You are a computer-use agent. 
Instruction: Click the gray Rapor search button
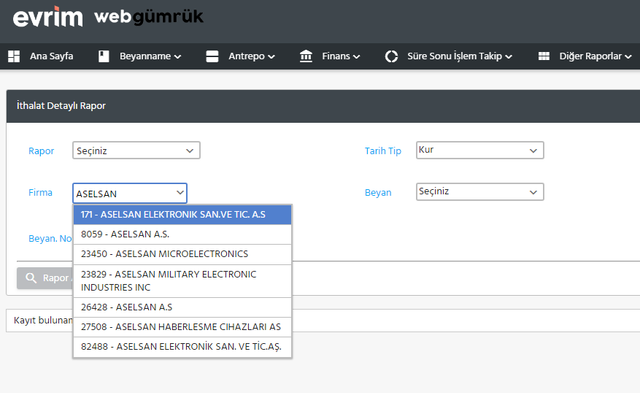tap(45, 278)
